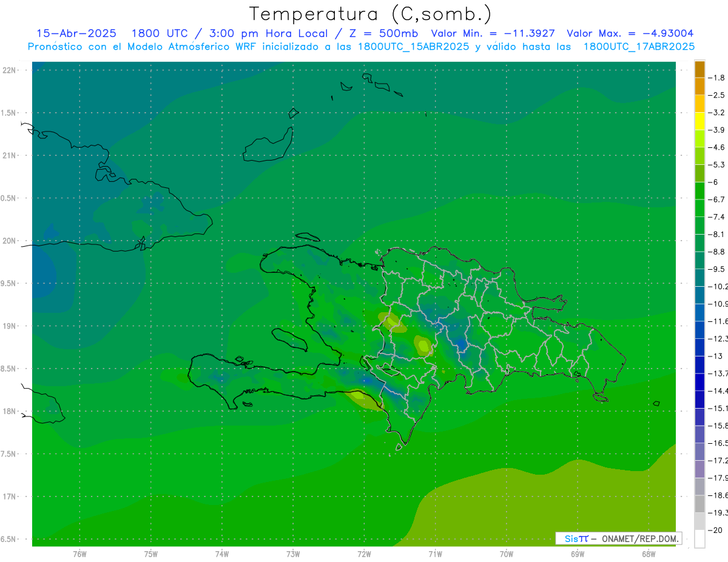Screen dimensions: 728x562
Task: Click the "74W" longitude label
Action: [222, 554]
